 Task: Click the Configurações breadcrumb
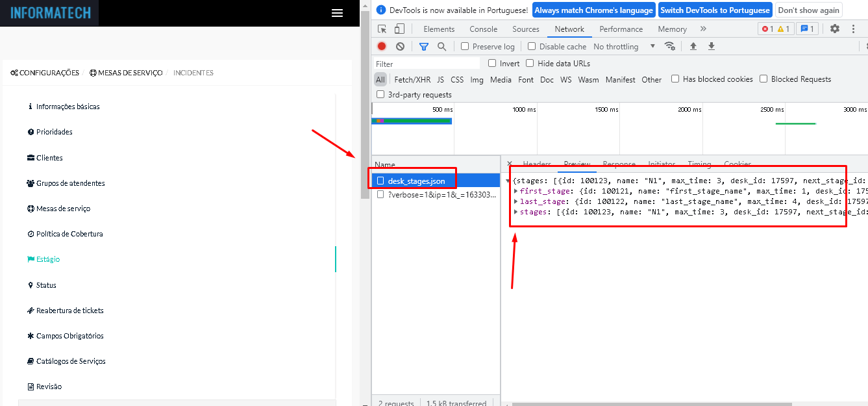45,73
